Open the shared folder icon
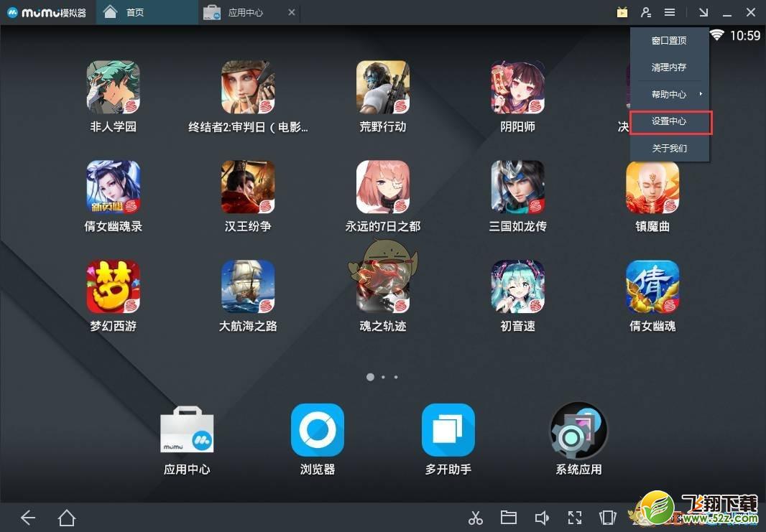The width and height of the screenshot is (766, 532). (509, 518)
